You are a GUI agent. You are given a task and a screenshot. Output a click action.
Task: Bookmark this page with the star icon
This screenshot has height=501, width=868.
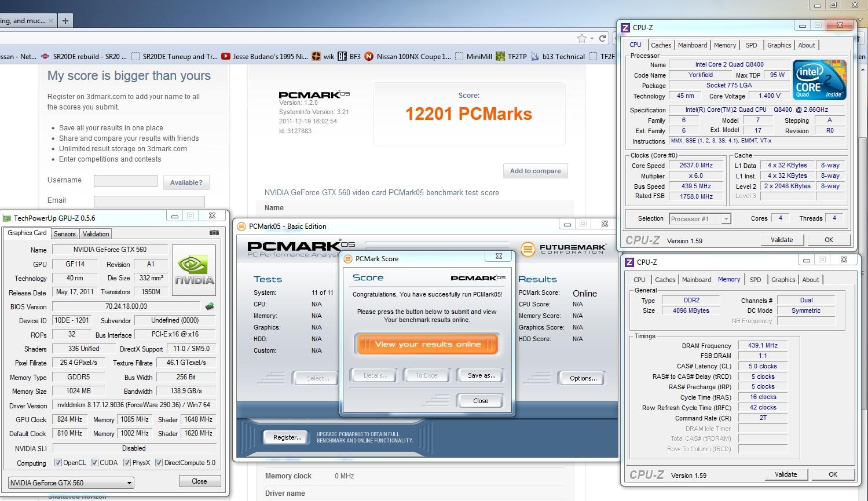(582, 38)
